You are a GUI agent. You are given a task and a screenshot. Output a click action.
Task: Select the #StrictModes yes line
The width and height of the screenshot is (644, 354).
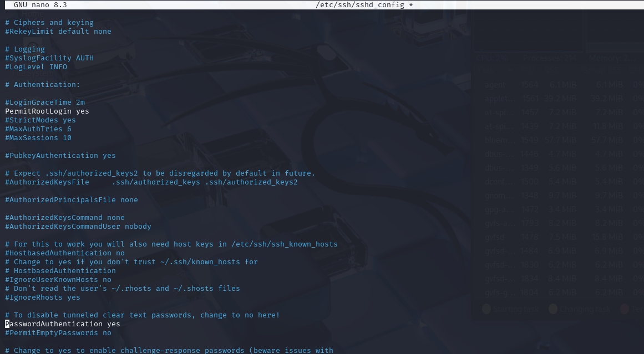pos(40,120)
